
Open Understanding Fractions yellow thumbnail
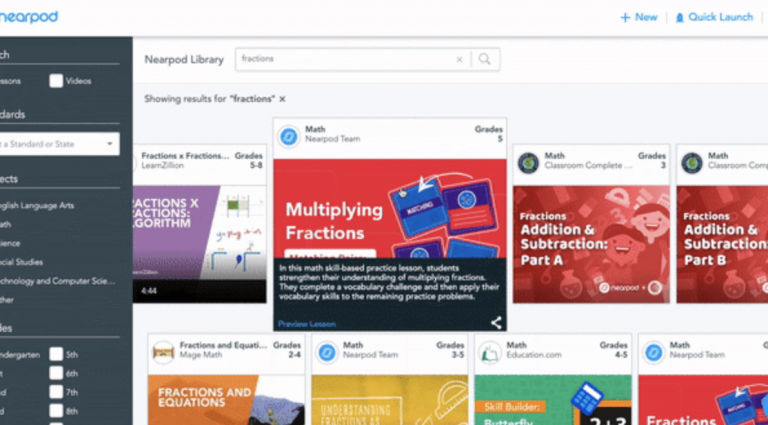(x=389, y=400)
